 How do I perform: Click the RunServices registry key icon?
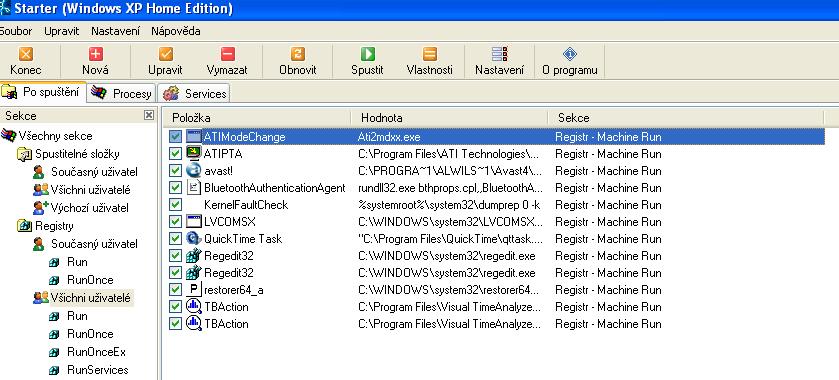54,370
